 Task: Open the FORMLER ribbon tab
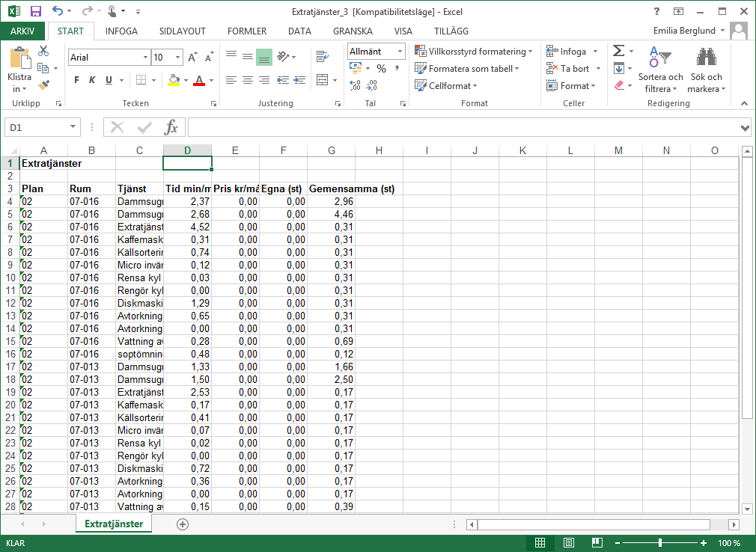pyautogui.click(x=247, y=31)
